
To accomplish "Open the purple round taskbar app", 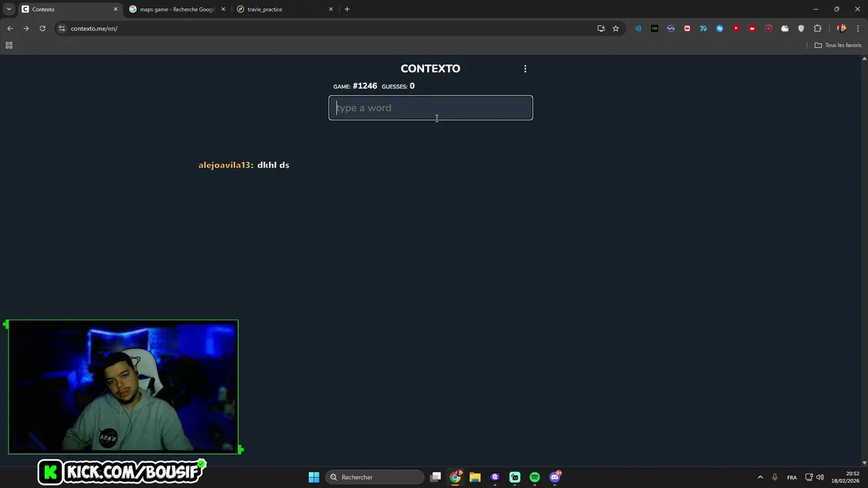I will (x=495, y=477).
